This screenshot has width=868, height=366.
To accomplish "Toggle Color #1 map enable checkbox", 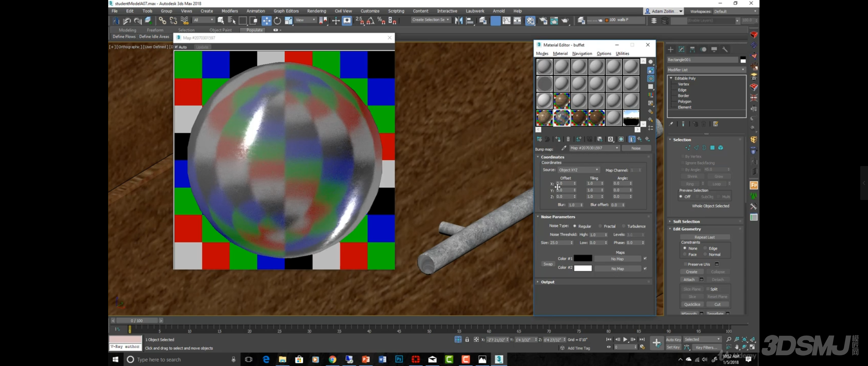I will [x=645, y=259].
